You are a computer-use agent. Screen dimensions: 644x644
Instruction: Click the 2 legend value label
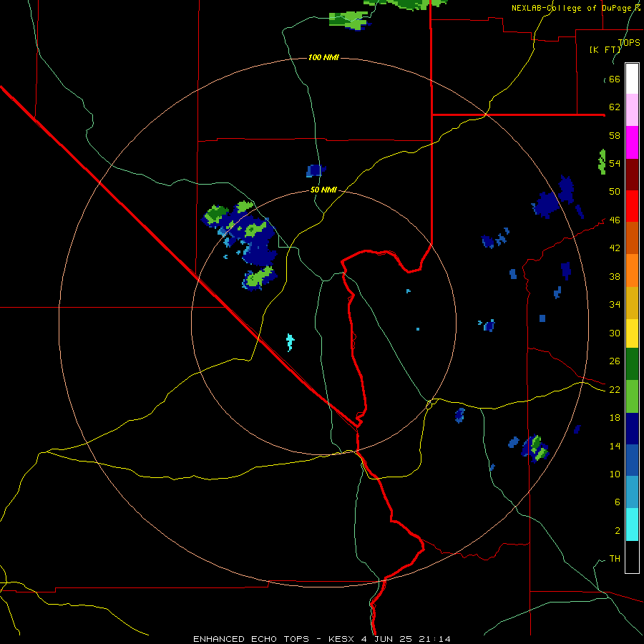[618, 530]
